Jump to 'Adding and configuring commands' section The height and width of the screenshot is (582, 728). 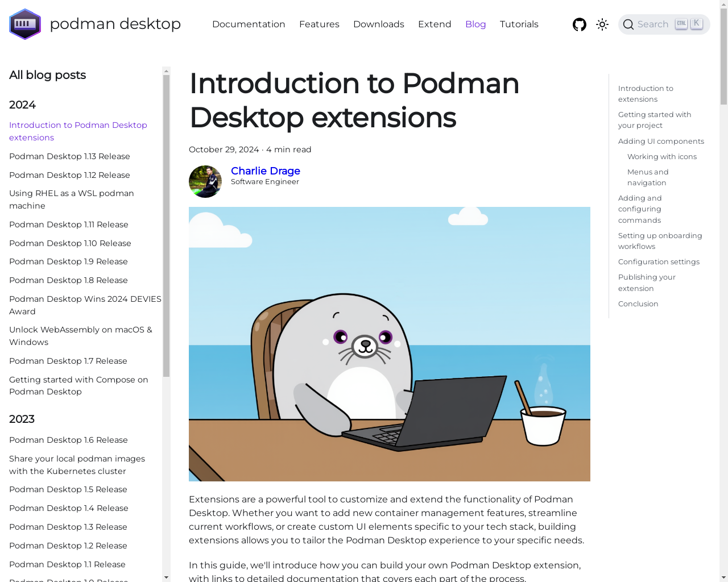640,209
